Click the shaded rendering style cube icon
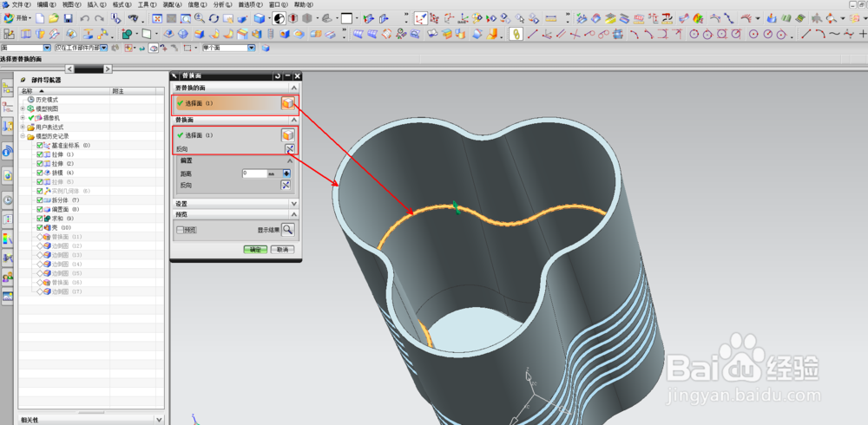 point(259,18)
